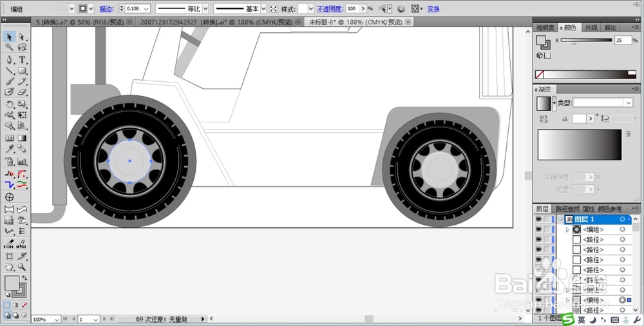Expand the first <编组> layer group
Screen dimensions: 644x326
[567, 229]
